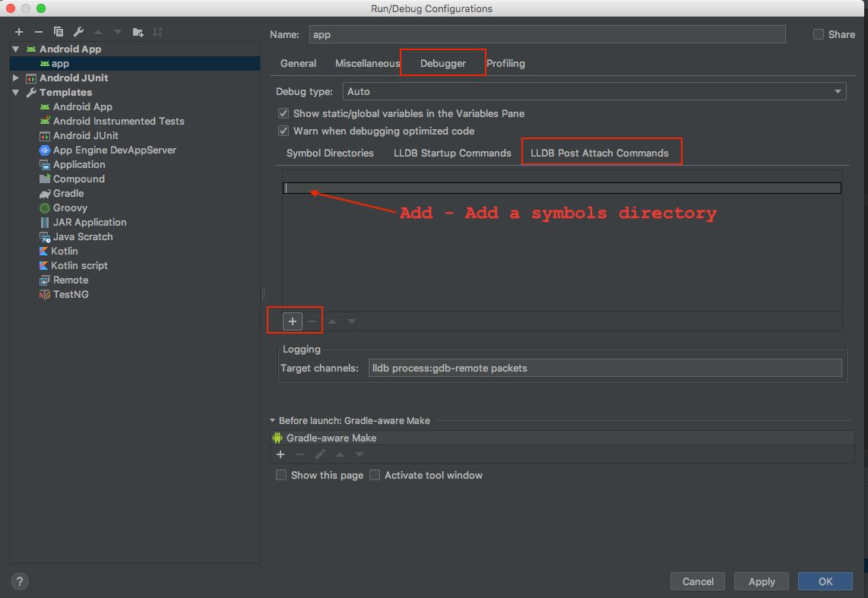Switch to the Miscellaneous tab
Viewport: 868px width, 598px height.
point(367,64)
